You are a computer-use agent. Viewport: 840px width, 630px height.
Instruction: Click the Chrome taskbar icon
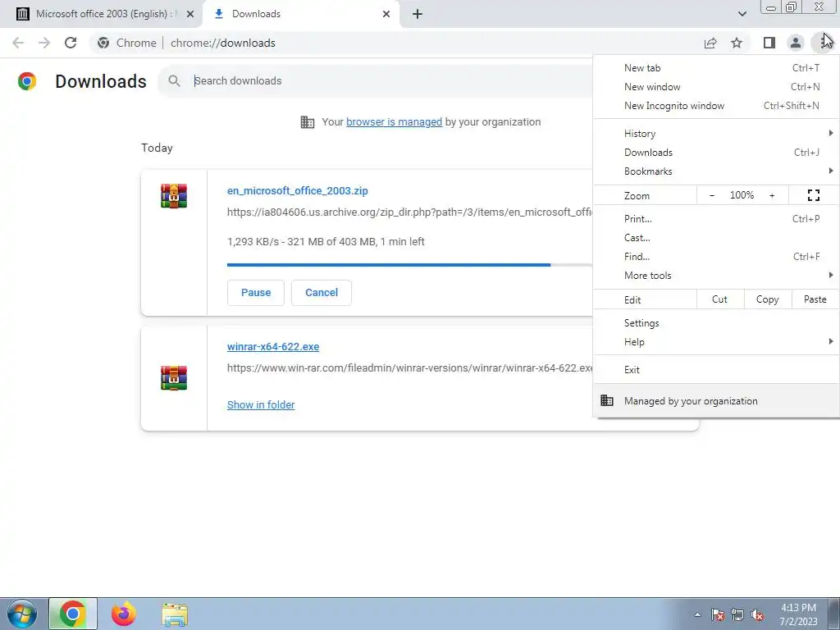(73, 614)
